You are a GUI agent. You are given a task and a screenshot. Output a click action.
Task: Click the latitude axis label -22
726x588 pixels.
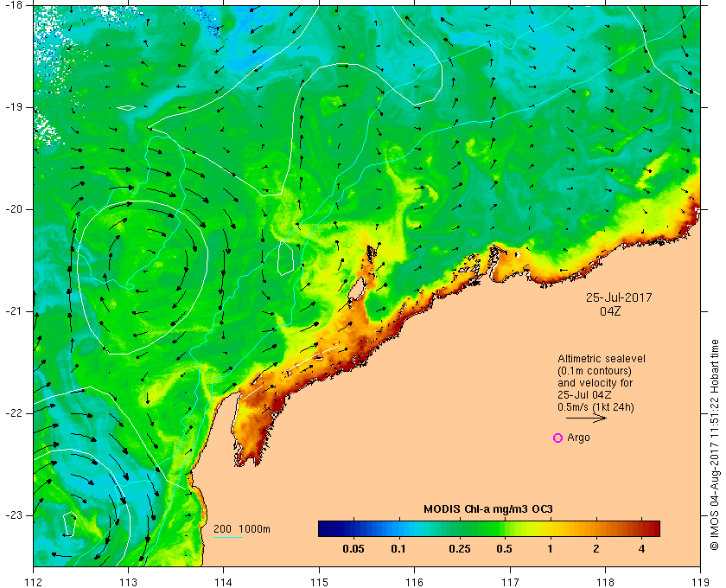pos(13,413)
